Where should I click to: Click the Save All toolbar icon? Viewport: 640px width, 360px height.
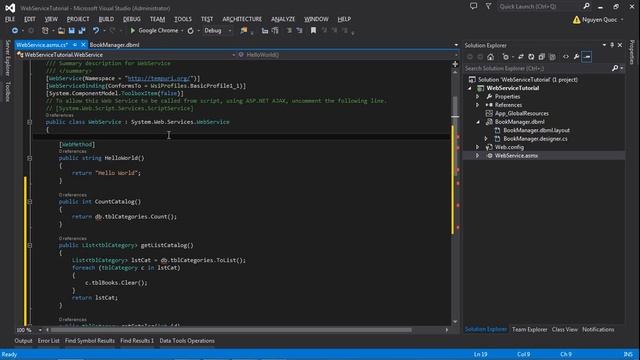[82, 31]
